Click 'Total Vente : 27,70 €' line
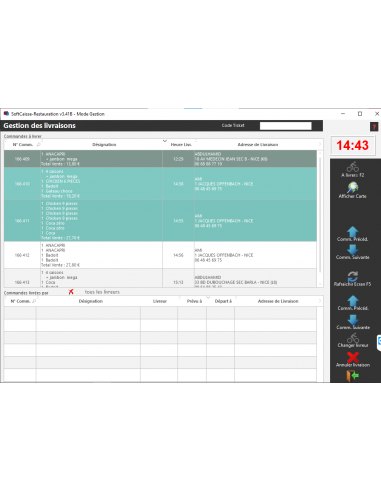The width and height of the screenshot is (381, 492). tap(60, 238)
